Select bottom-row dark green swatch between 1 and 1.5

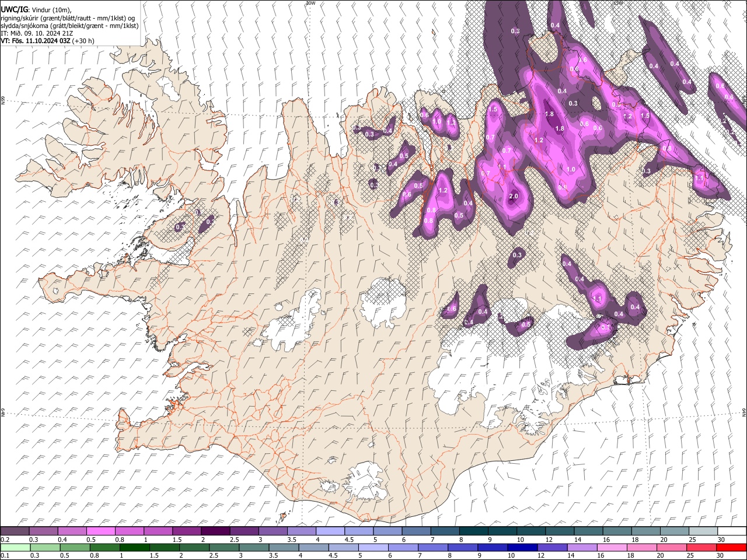tap(134, 547)
